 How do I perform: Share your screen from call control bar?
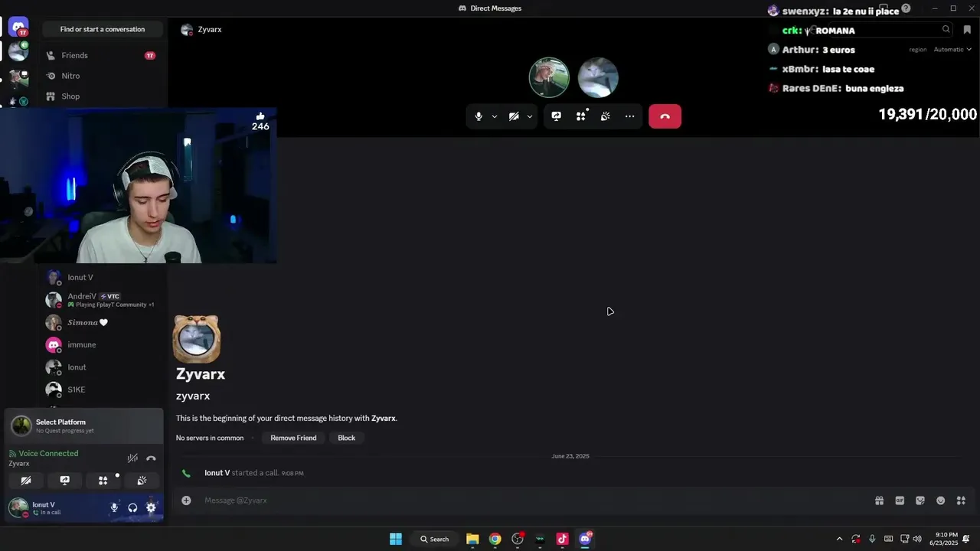pyautogui.click(x=557, y=116)
